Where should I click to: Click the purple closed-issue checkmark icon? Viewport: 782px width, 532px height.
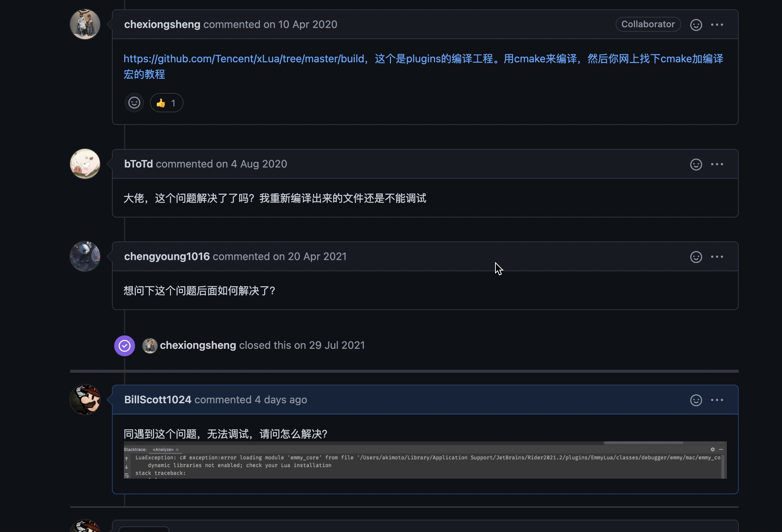(x=124, y=345)
